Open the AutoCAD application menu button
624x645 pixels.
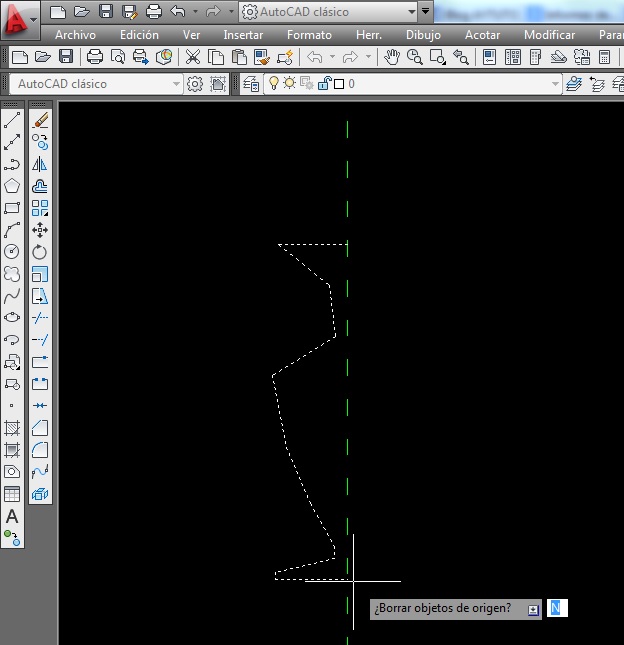pyautogui.click(x=20, y=19)
